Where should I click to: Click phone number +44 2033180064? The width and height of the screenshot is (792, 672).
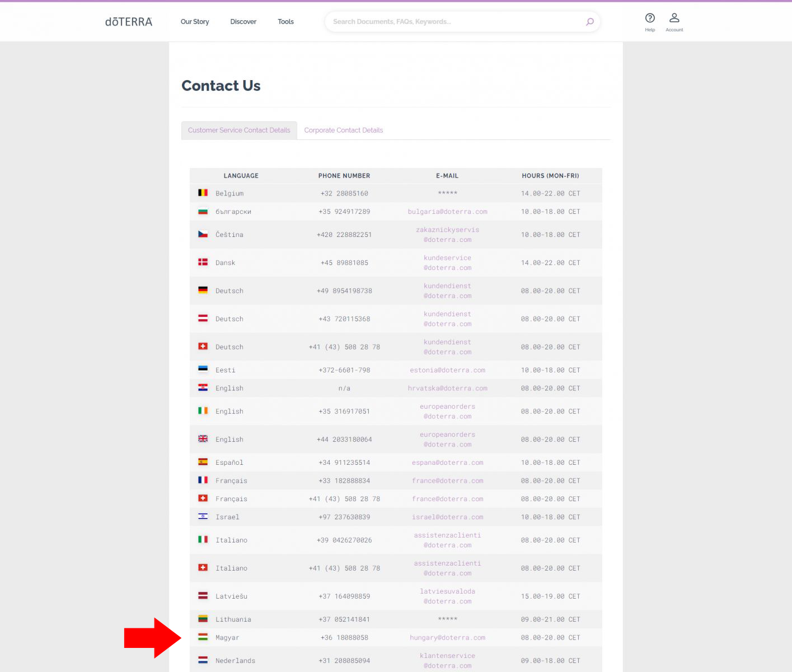[344, 440]
